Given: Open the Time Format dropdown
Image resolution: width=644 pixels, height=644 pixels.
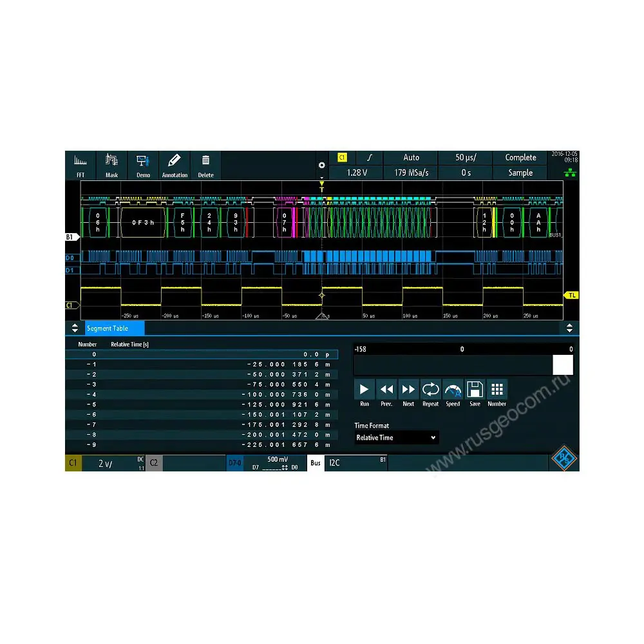Looking at the screenshot, I should click(x=396, y=438).
